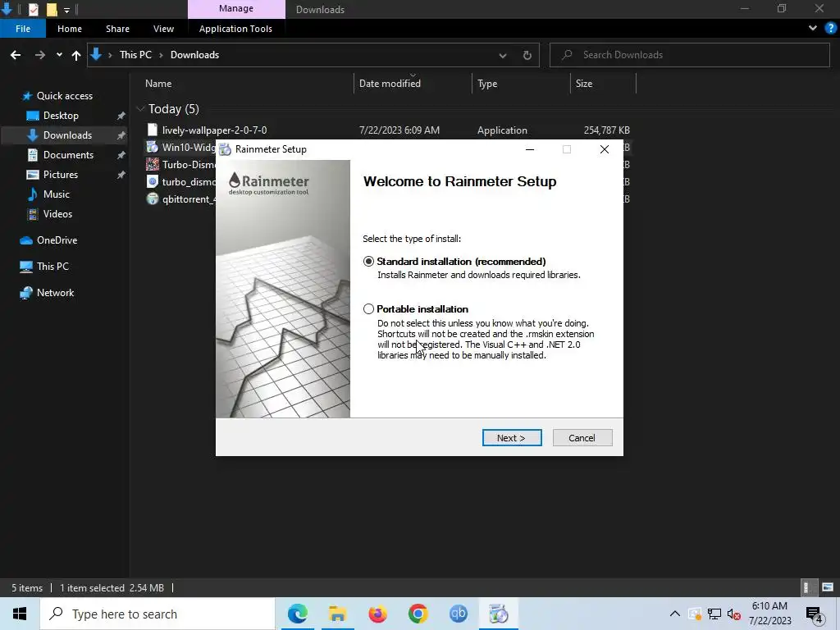Launch Microsoft Edge from taskbar
Image resolution: width=840 pixels, height=630 pixels.
297,614
